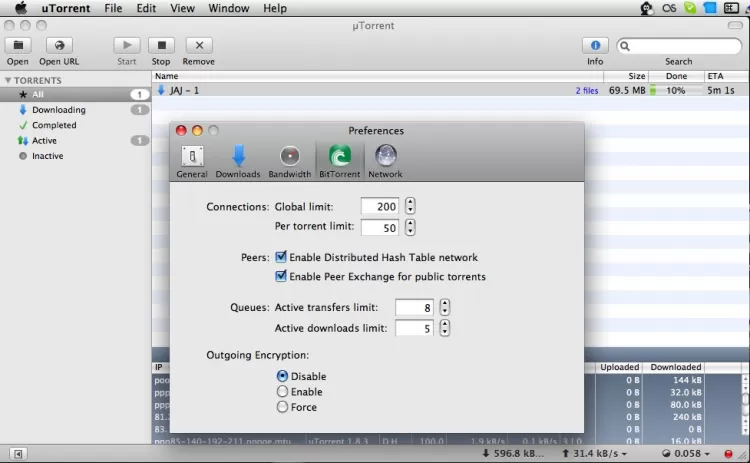
Task: Sort torrents by ETA column
Action: click(726, 76)
